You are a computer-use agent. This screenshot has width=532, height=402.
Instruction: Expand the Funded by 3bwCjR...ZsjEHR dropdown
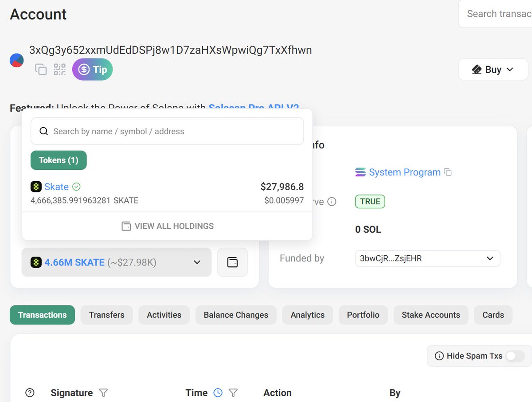[x=427, y=258]
